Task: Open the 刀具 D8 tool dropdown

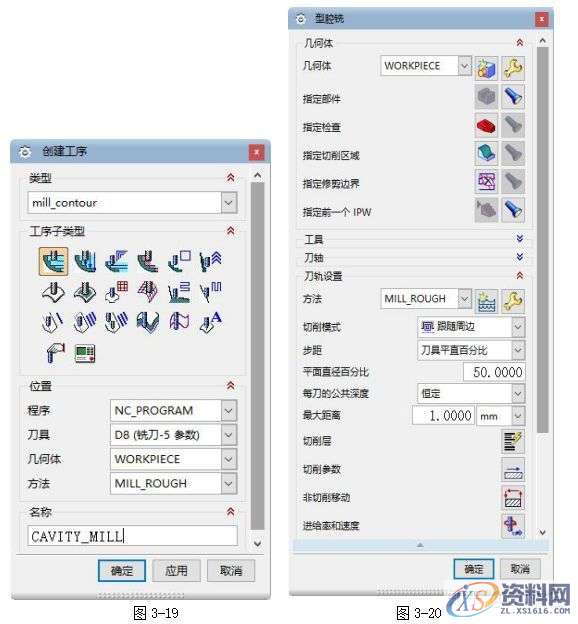Action: [228, 435]
